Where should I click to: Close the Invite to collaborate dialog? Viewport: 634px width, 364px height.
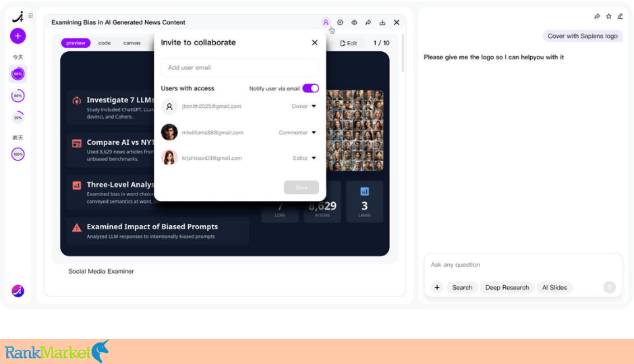pos(314,42)
